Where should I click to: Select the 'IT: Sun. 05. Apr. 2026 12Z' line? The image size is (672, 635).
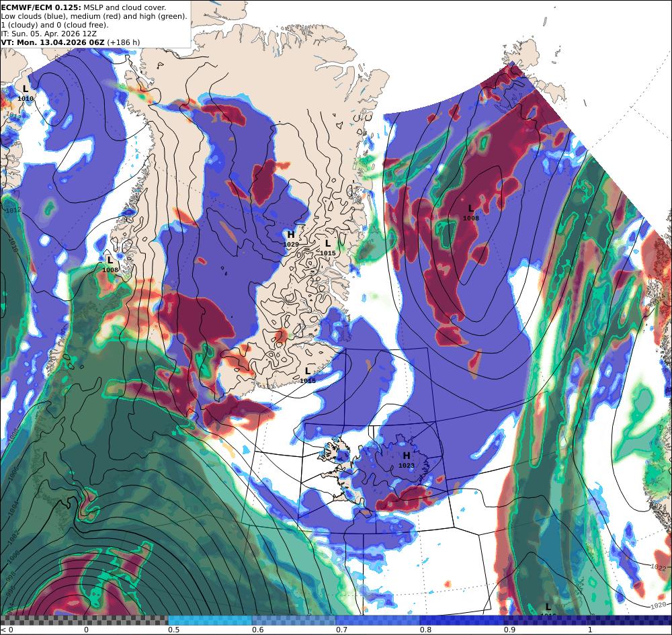point(48,34)
